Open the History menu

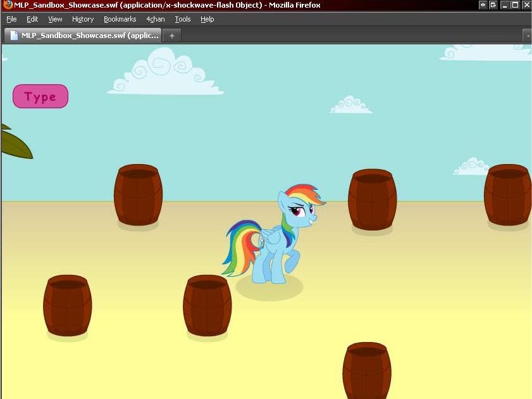[82, 19]
